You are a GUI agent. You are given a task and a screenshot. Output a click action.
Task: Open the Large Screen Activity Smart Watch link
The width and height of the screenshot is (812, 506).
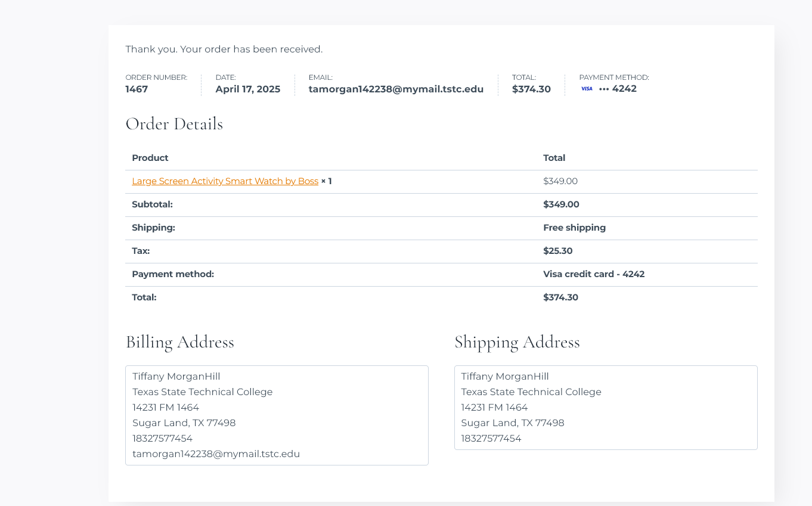(x=225, y=181)
